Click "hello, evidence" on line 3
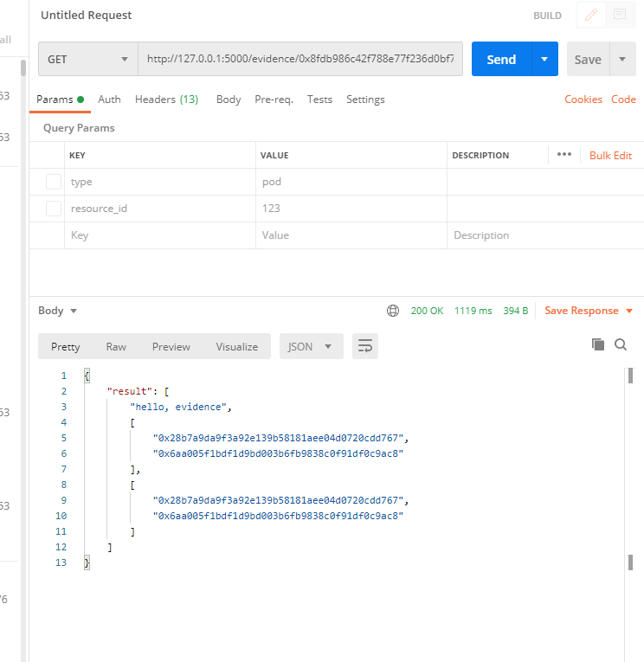The height and width of the screenshot is (662, 644). pyautogui.click(x=178, y=407)
